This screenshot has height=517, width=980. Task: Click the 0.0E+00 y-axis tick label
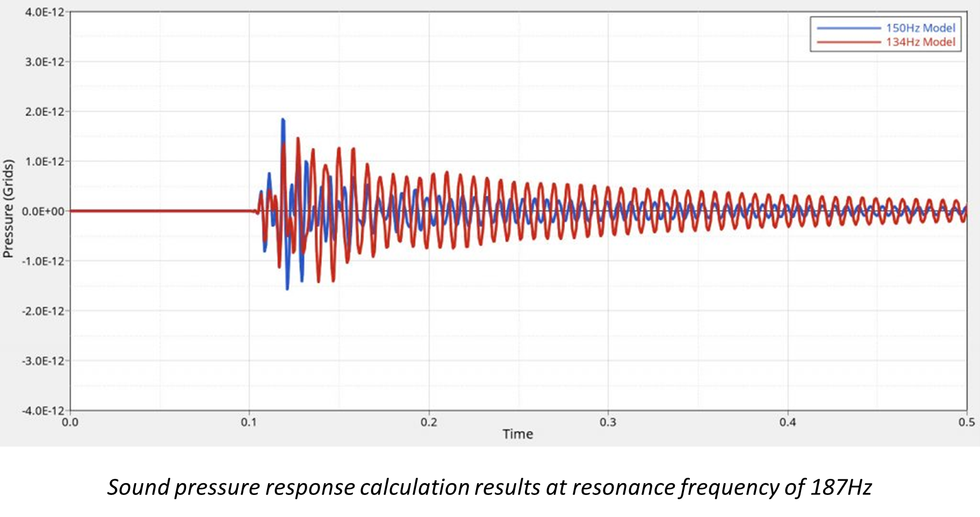(x=43, y=211)
